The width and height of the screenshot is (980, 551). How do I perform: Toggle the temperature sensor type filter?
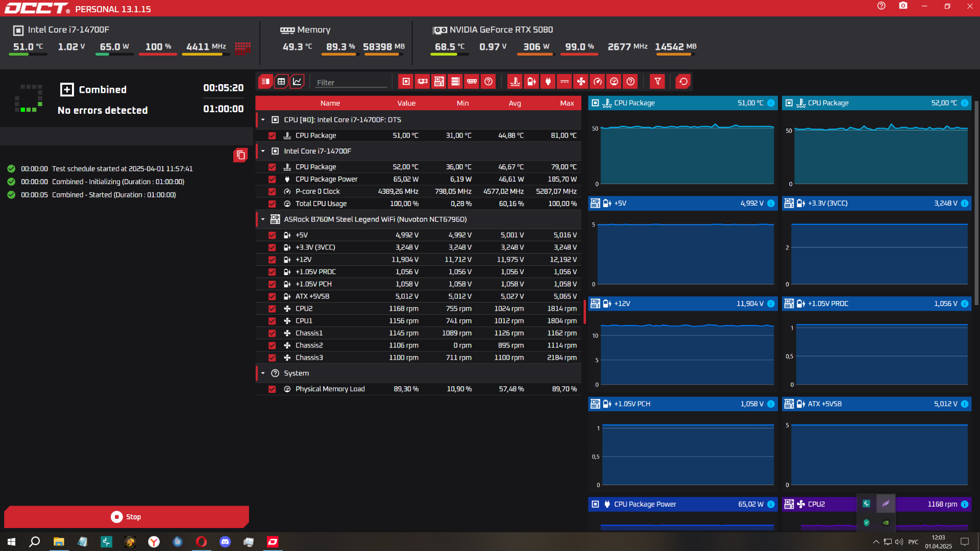(x=515, y=82)
